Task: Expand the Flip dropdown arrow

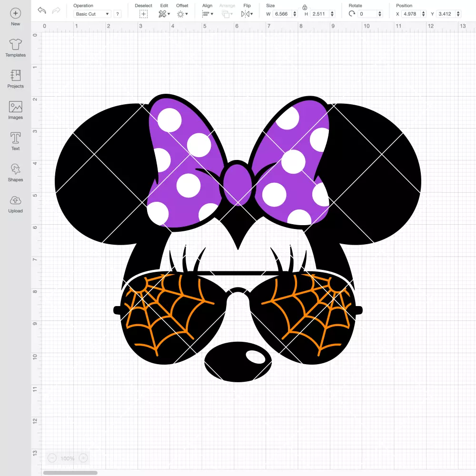Action: [252, 14]
